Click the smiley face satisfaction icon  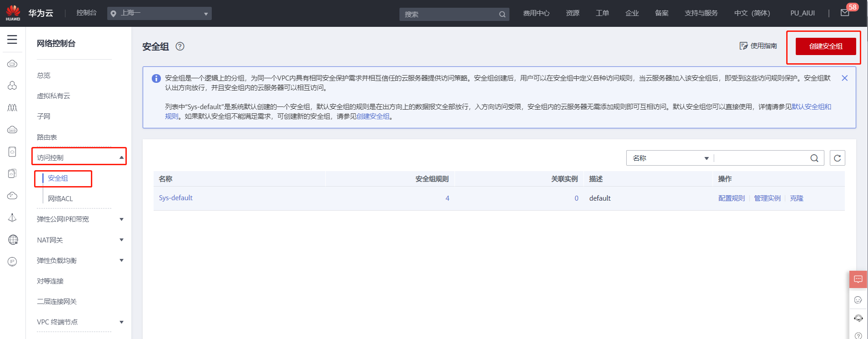point(858,300)
